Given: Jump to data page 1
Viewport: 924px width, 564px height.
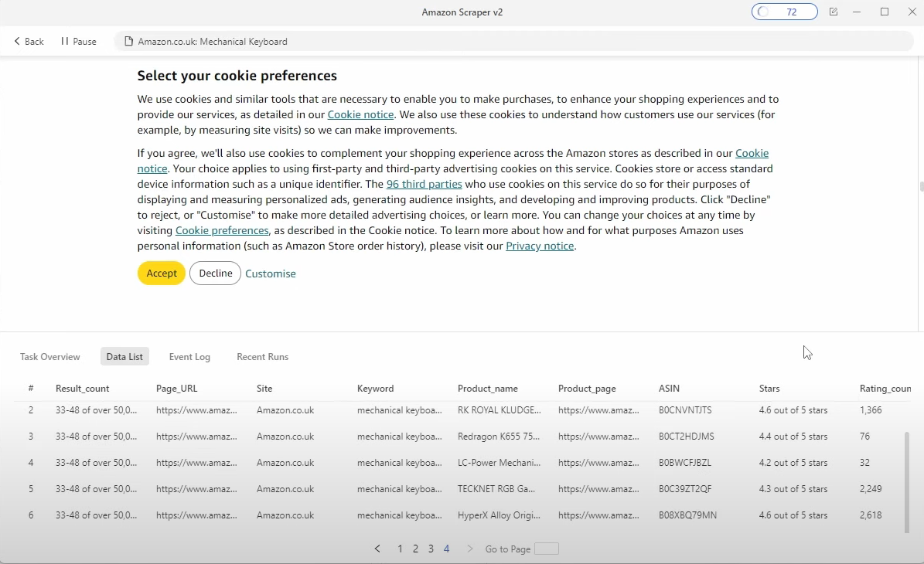Looking at the screenshot, I should 400,549.
